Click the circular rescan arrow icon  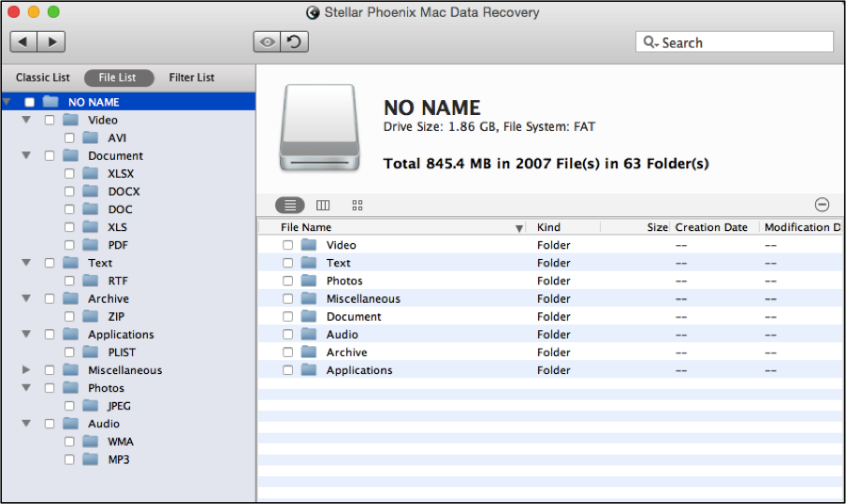point(295,41)
